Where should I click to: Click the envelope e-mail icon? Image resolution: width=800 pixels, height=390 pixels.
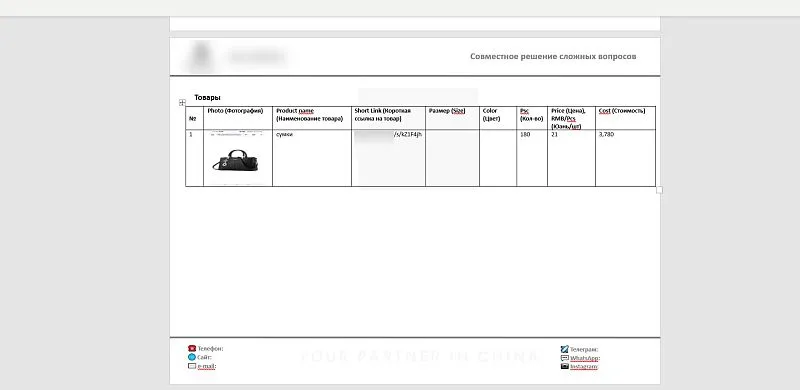click(192, 366)
